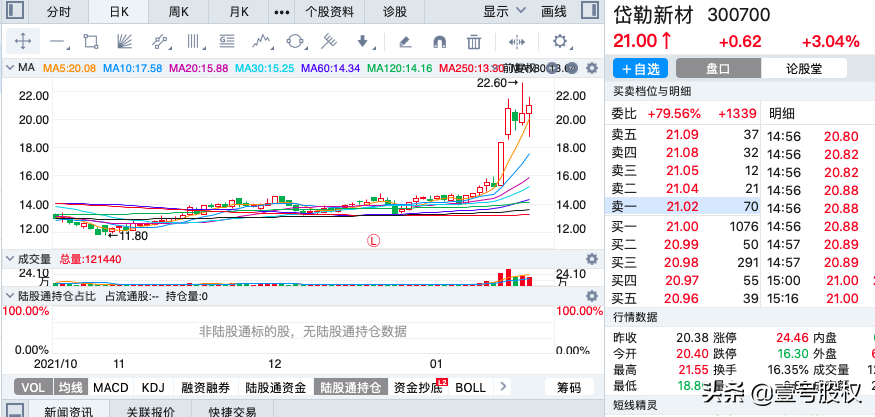Select the 盘口 tab
Screen dimensions: 875x417
718,69
